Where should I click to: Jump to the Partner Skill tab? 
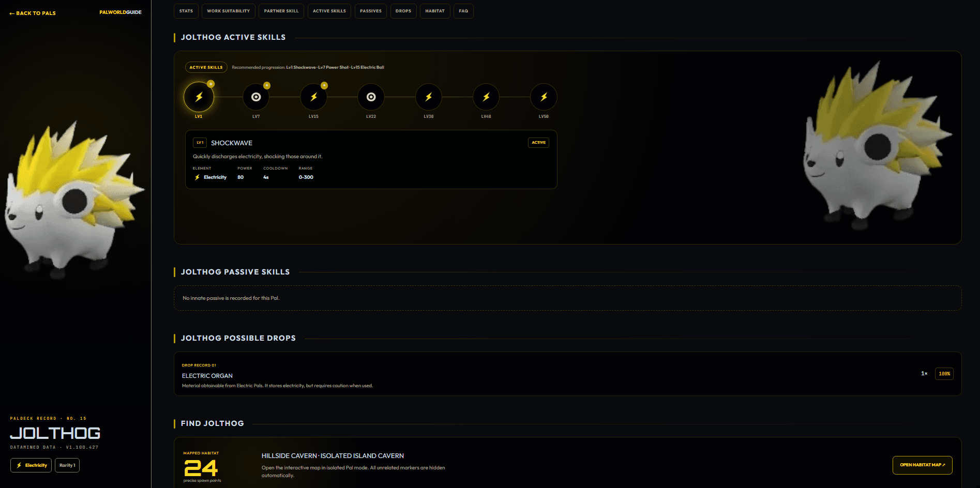click(281, 11)
